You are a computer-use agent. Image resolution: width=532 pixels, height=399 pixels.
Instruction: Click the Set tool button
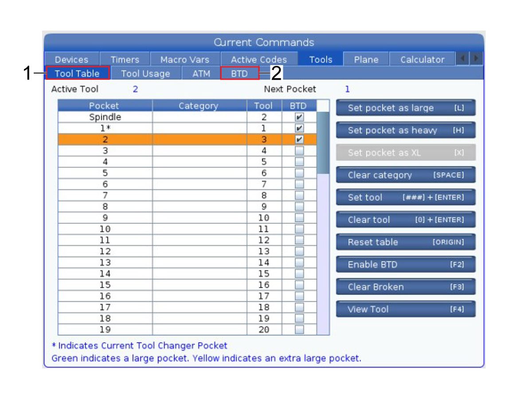tap(406, 197)
